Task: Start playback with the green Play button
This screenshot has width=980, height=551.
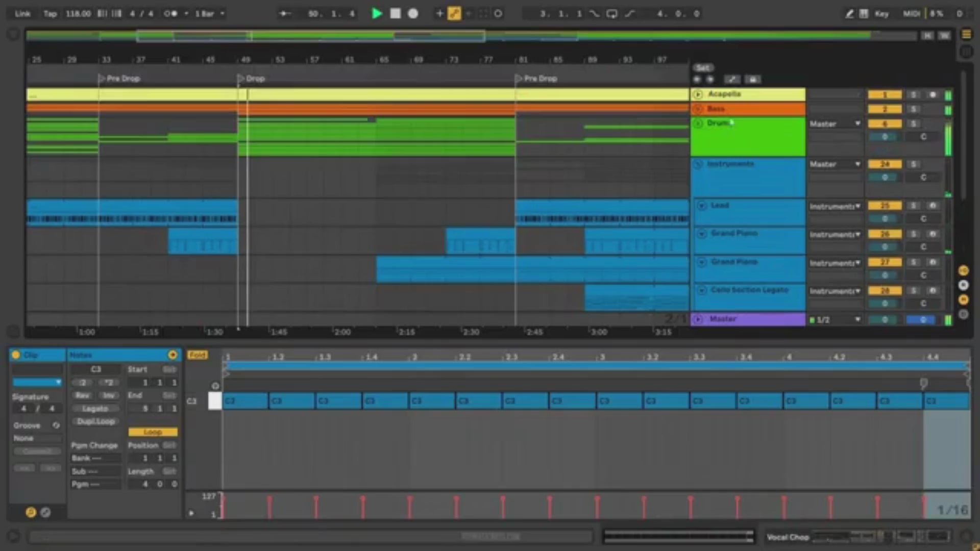Action: click(377, 14)
